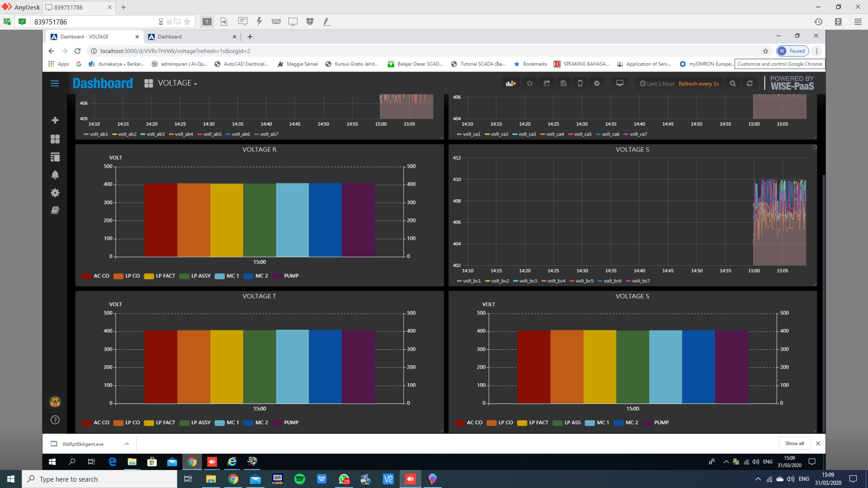
Task: Expand WaRptBkAgent.exe download options chevron
Action: 127,444
